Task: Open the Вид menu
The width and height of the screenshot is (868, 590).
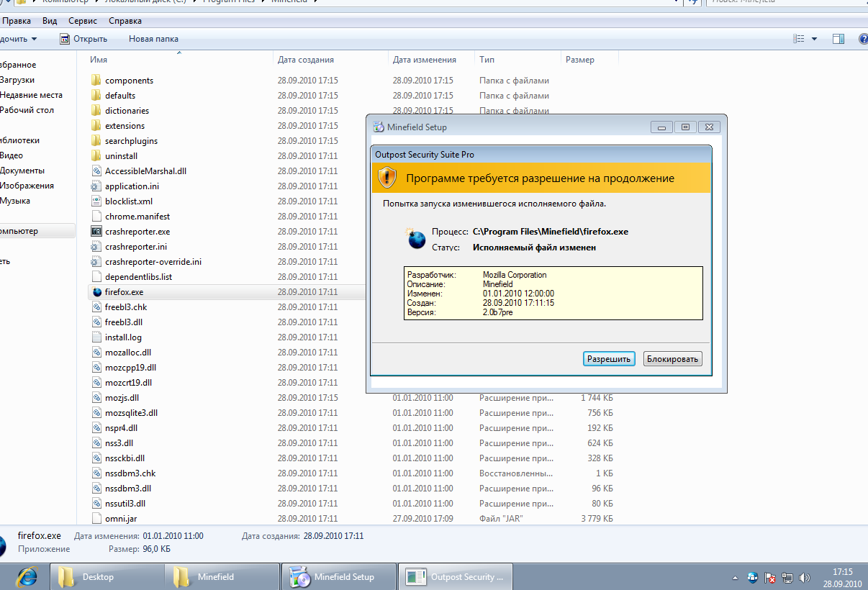Action: 50,22
